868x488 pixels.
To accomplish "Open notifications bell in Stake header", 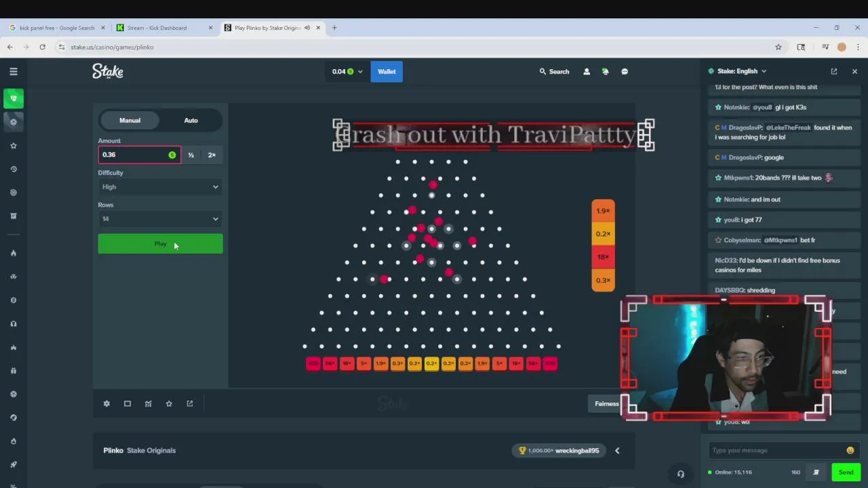I will [x=606, y=71].
